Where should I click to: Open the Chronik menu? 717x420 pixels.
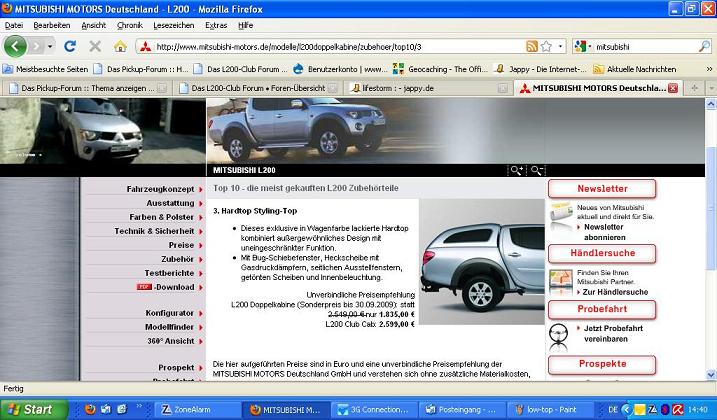[130, 25]
